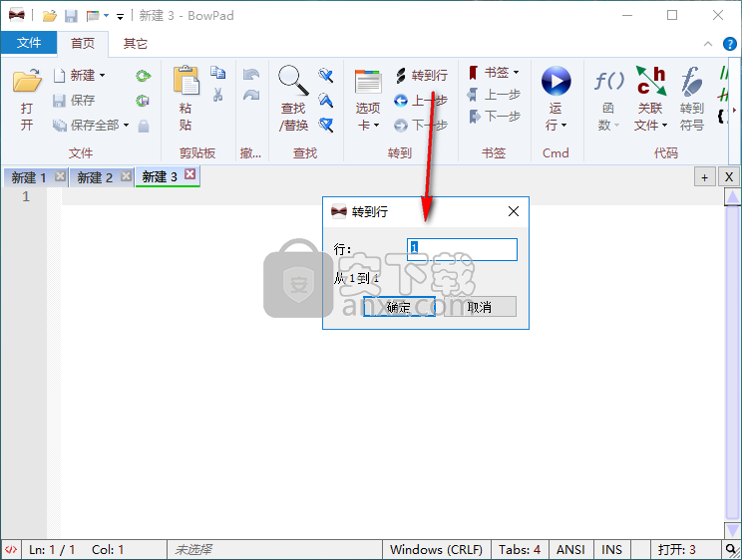Click the Go to Symbol footprint icon
742x560 pixels.
pyautogui.click(x=692, y=81)
